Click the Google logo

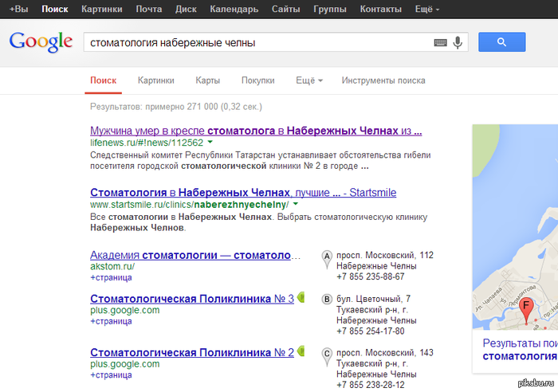click(41, 42)
